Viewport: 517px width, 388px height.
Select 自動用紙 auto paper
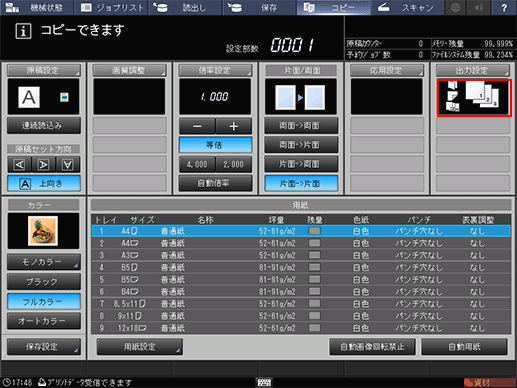464,347
